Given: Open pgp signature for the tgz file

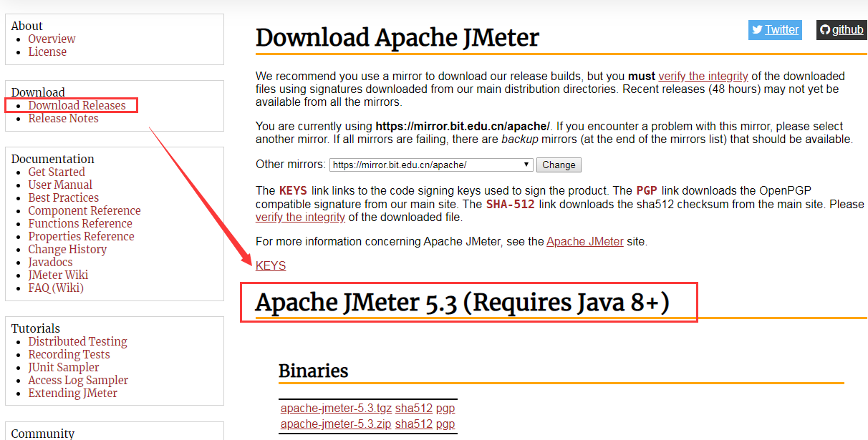Looking at the screenshot, I should coord(445,408).
